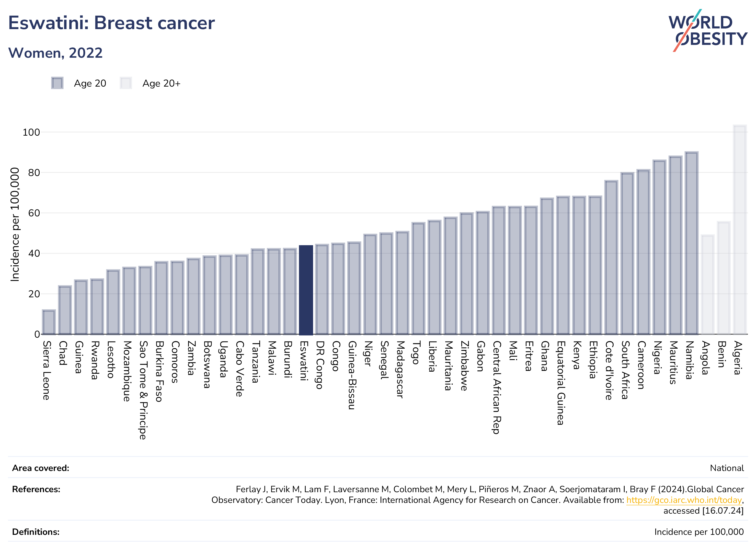The height and width of the screenshot is (555, 756).
Task: Click the Incidence per 100,000 axis title
Action: (x=15, y=225)
